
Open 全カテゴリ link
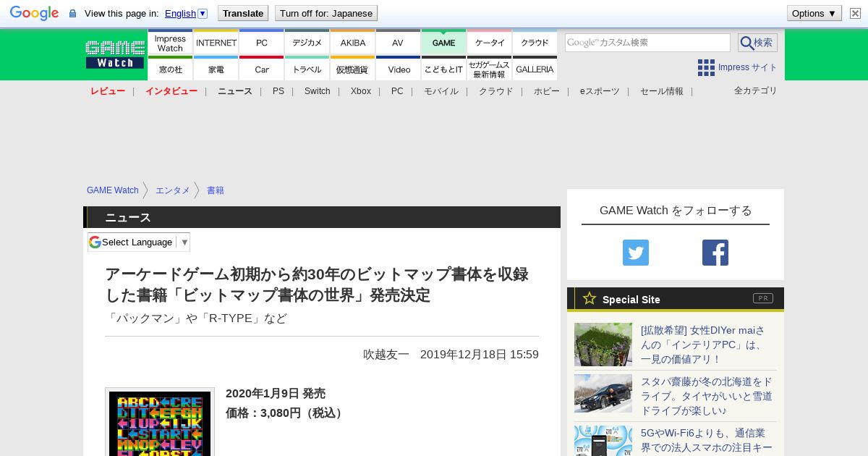coord(756,90)
